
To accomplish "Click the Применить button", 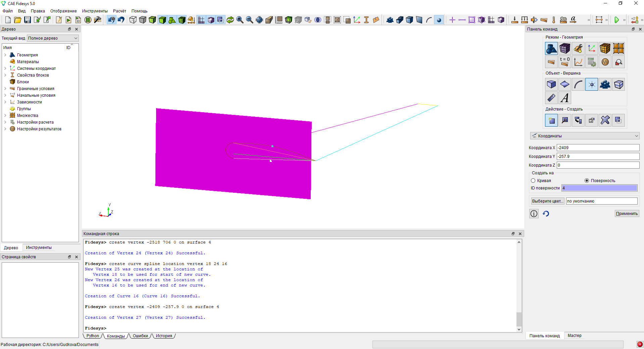I will click(x=627, y=214).
